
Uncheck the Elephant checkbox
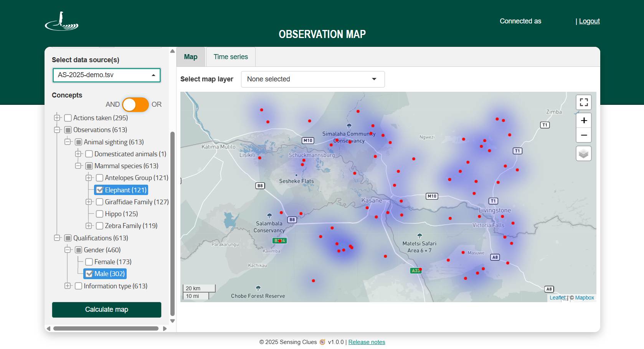click(x=99, y=190)
